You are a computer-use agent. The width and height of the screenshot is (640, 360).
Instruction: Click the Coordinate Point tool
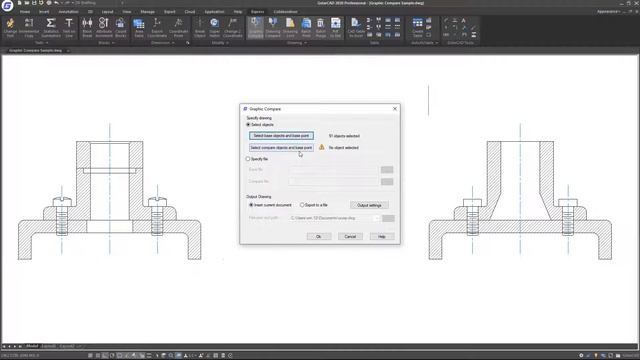pyautogui.click(x=178, y=28)
